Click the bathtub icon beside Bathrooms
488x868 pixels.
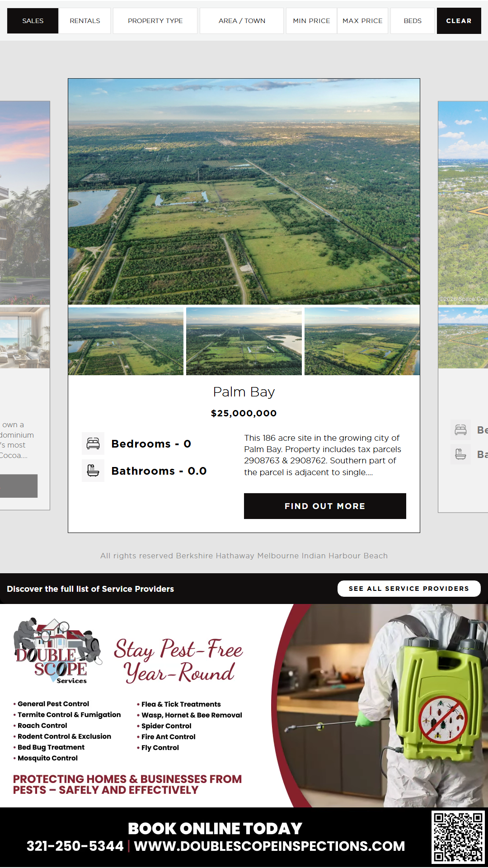pos(93,471)
